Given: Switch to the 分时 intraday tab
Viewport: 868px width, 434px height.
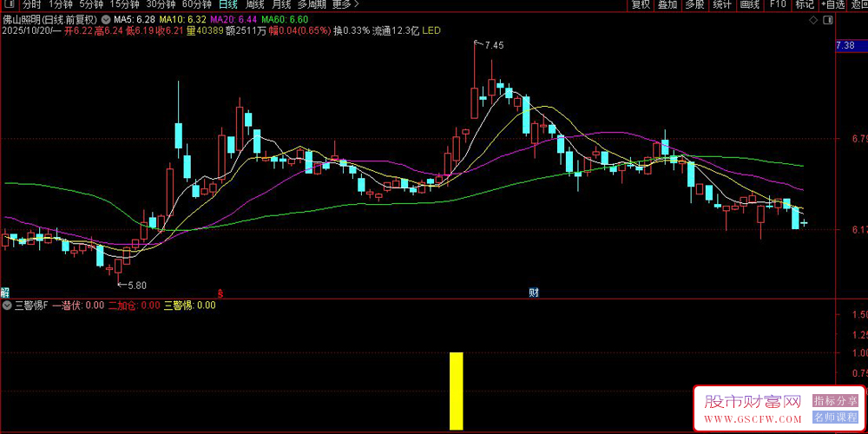Looking at the screenshot, I should 31,4.
